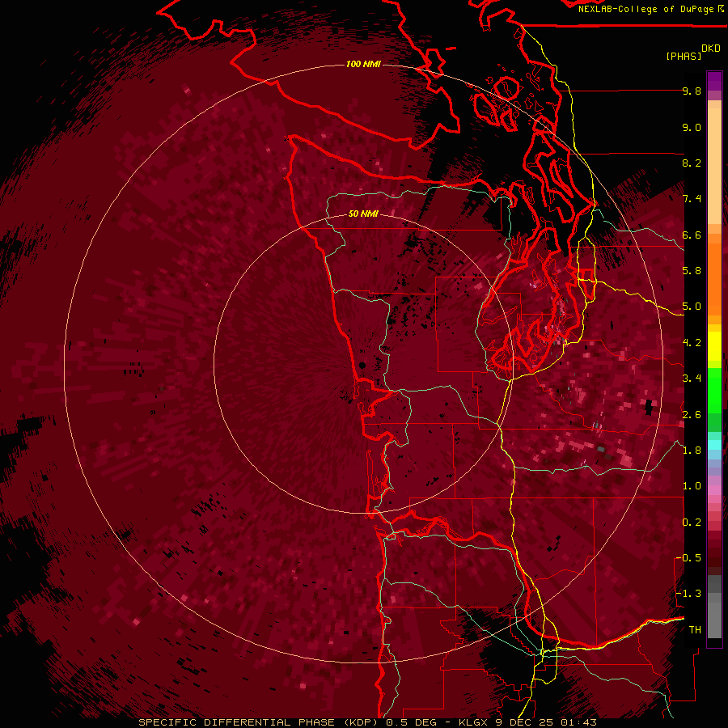Select the 9.0 value on the scale
This screenshot has width=728, height=728.
(x=692, y=128)
